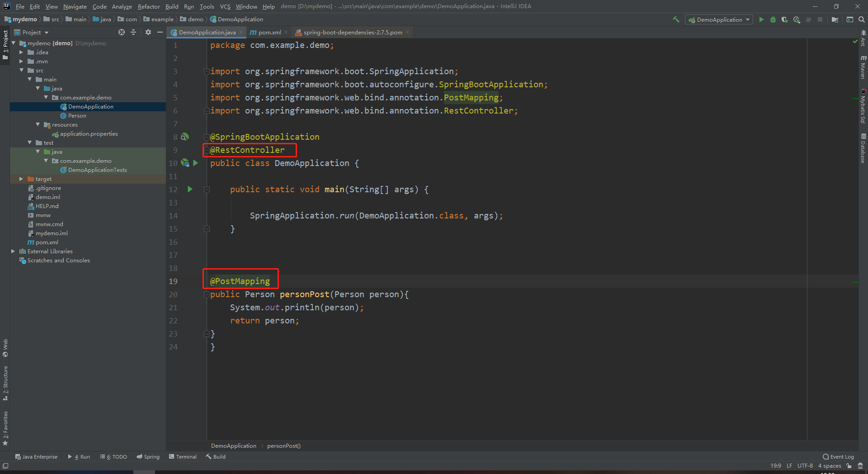
Task: Open the DemoApplication run configuration dropdown
Action: coord(719,19)
